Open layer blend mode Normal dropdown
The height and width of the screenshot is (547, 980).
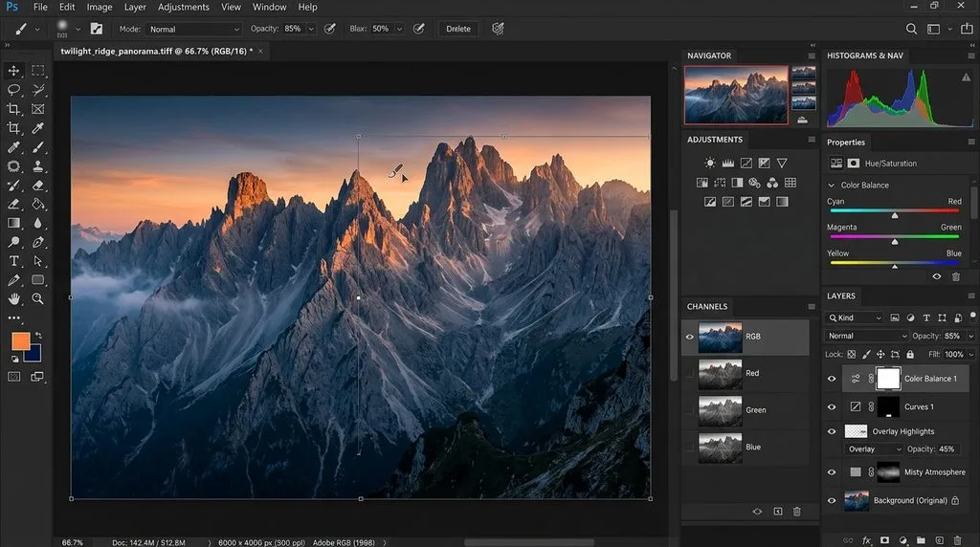tap(866, 336)
